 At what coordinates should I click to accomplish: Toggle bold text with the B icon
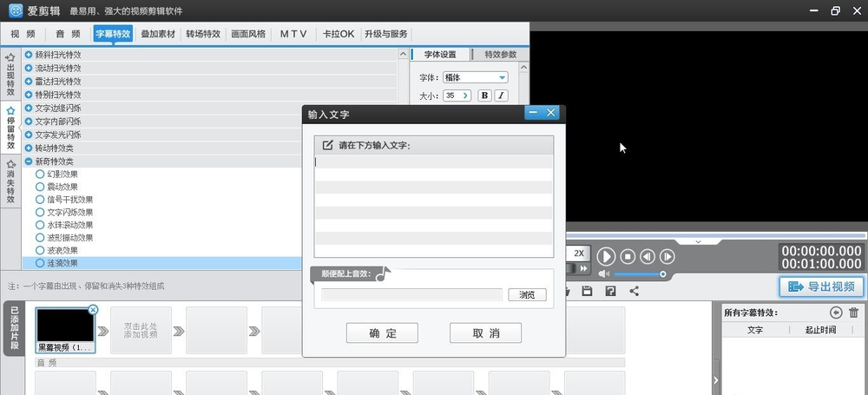[x=485, y=95]
